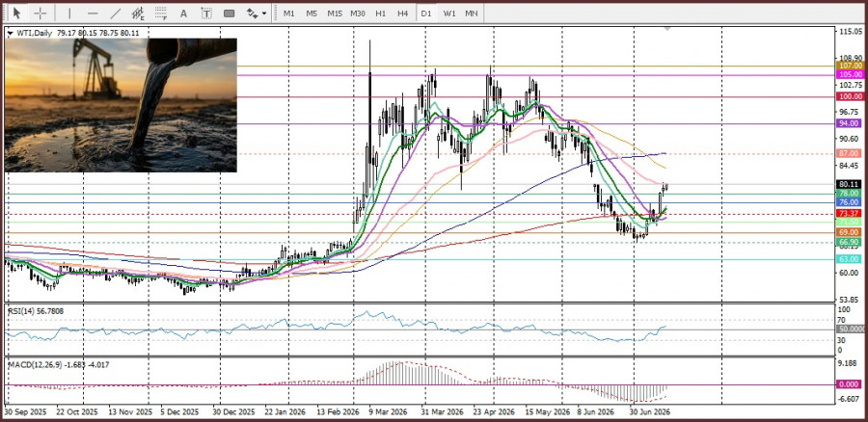Click the oil rig picture on chart
Screen dimensions: 868x422
click(x=121, y=105)
